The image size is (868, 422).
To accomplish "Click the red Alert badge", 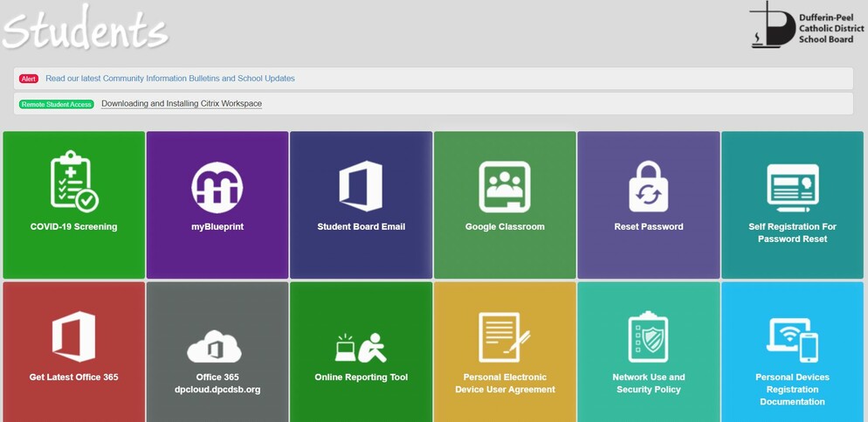I will (28, 79).
